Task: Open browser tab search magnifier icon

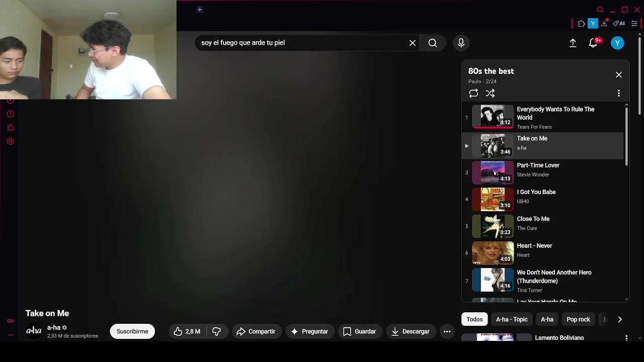Action: (600, 10)
